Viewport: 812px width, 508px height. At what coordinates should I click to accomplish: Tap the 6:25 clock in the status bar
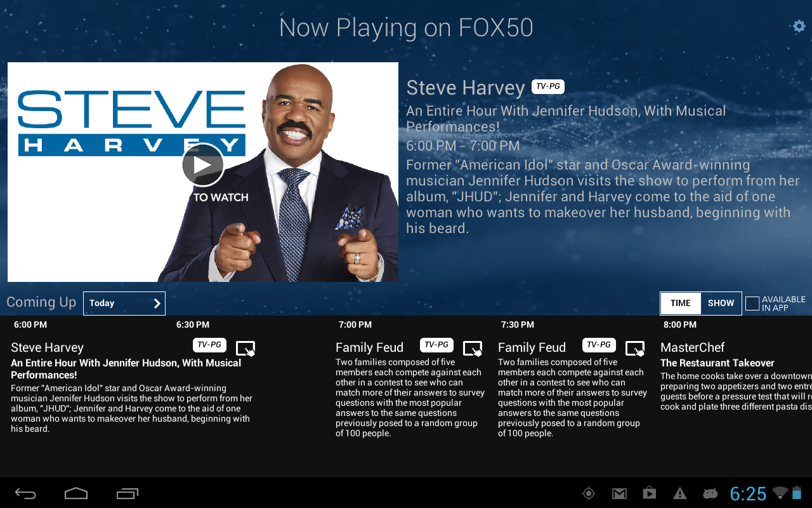(748, 493)
